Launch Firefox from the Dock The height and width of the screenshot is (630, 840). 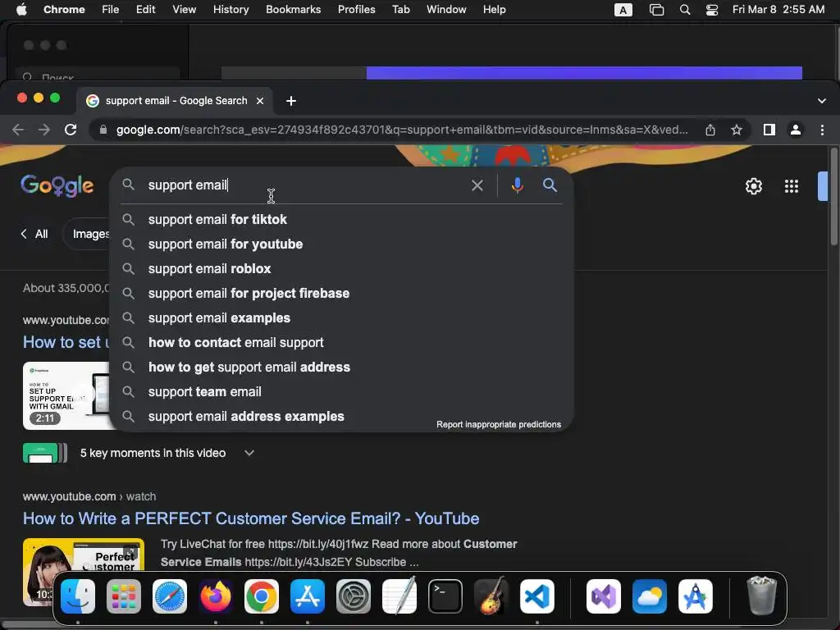tap(216, 596)
